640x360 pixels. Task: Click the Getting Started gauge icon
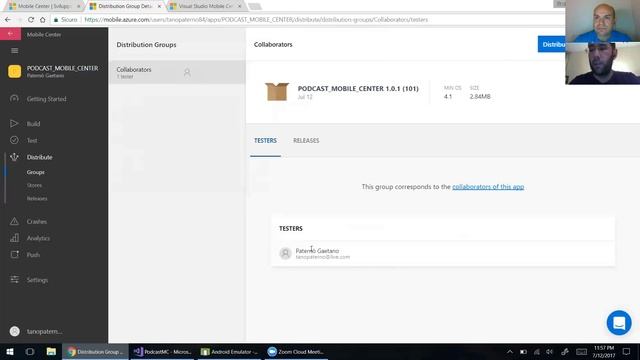point(14,98)
